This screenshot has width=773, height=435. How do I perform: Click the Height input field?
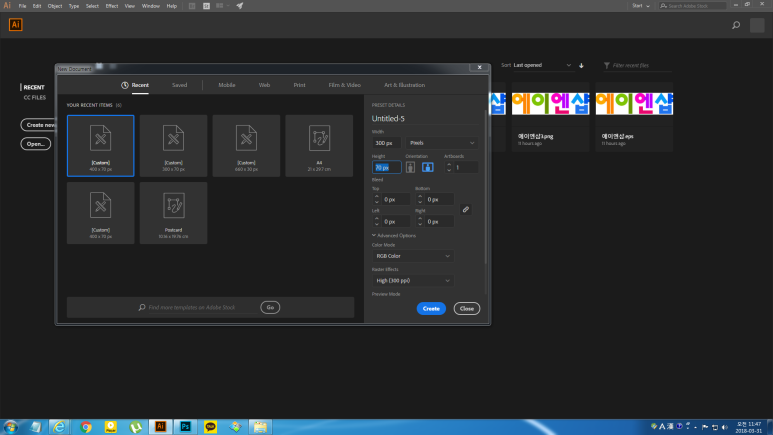pos(386,168)
